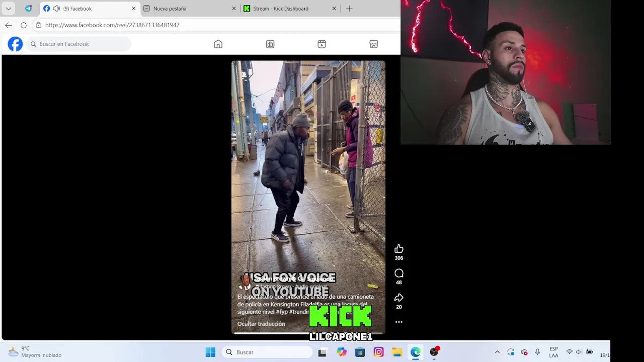This screenshot has height=362, width=644.
Task: Mute the Facebook tab audio icon
Action: (56, 9)
